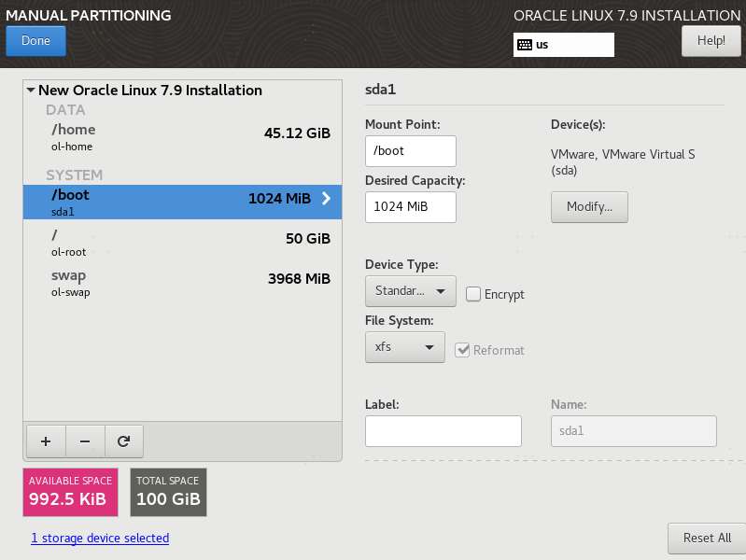Click the Mount Point text field

pos(410,150)
